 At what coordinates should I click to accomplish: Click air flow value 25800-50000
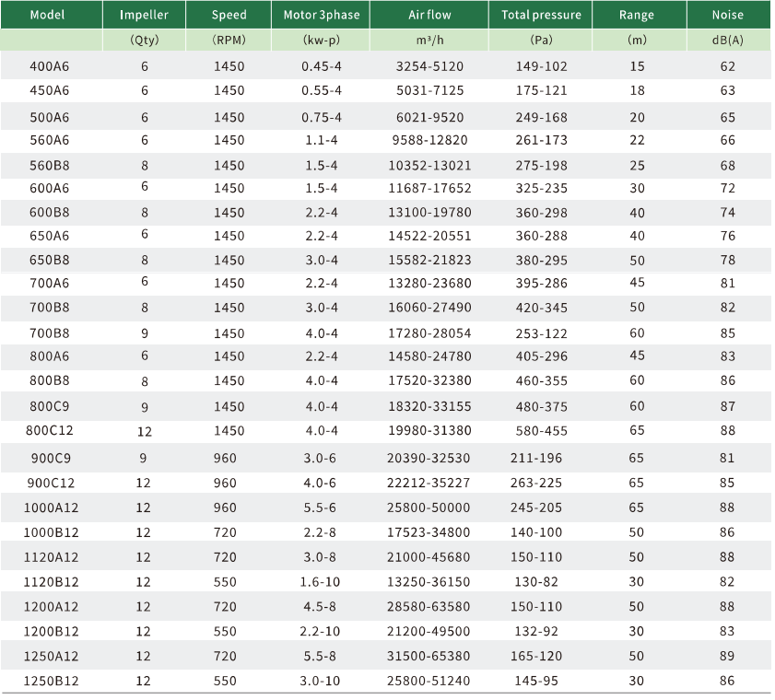(428, 507)
